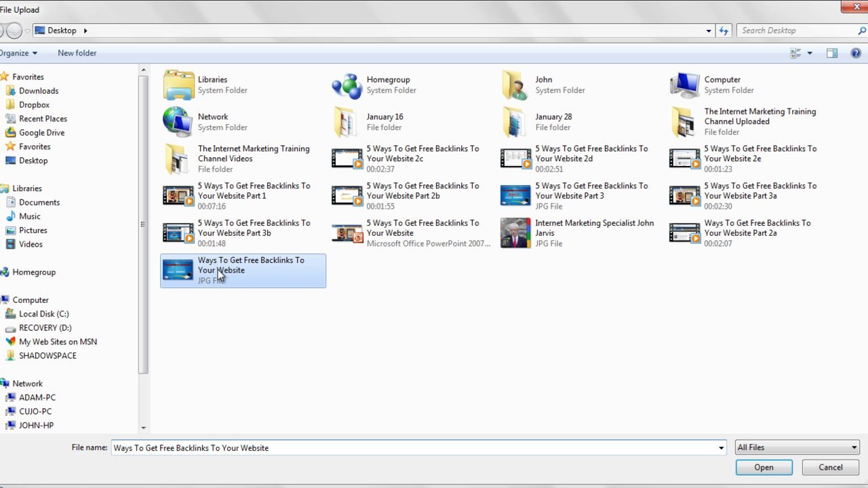Open the All Files type filter dropdown

coord(797,447)
